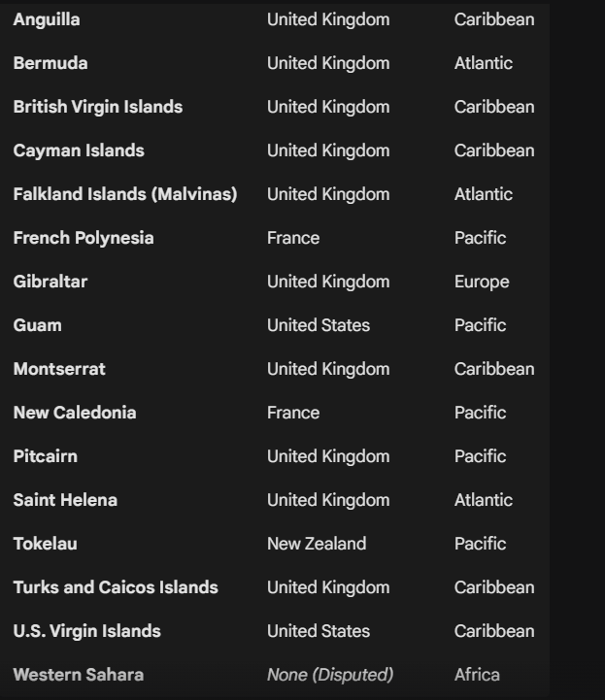Screen dimensions: 605x700
Task: Click Falkland Islands (Malvinas) name
Action: coord(125,194)
